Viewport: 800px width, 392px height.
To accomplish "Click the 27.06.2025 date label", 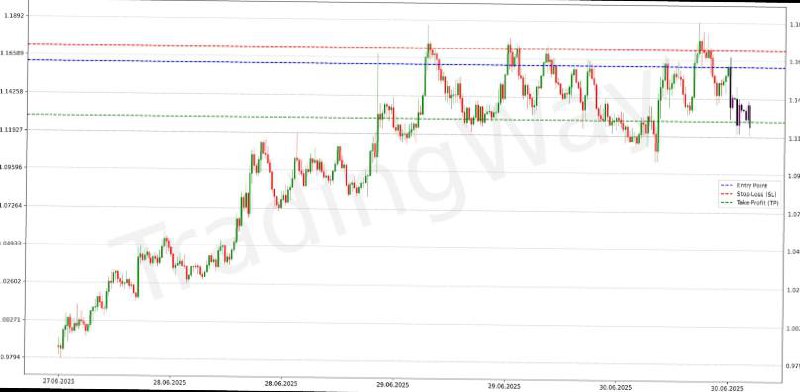I will pyautogui.click(x=58, y=381).
